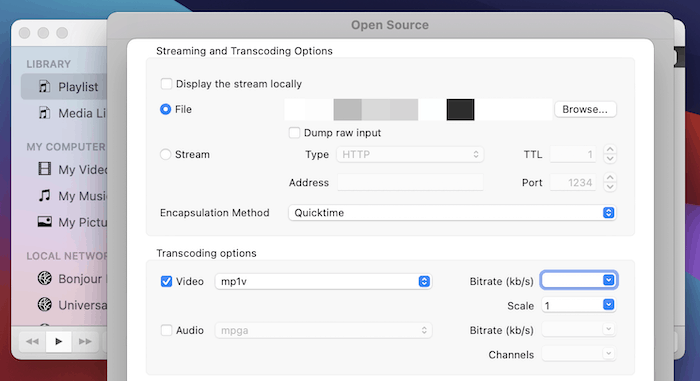
Task: Uncheck the Video transcoding checkbox
Action: pos(166,281)
